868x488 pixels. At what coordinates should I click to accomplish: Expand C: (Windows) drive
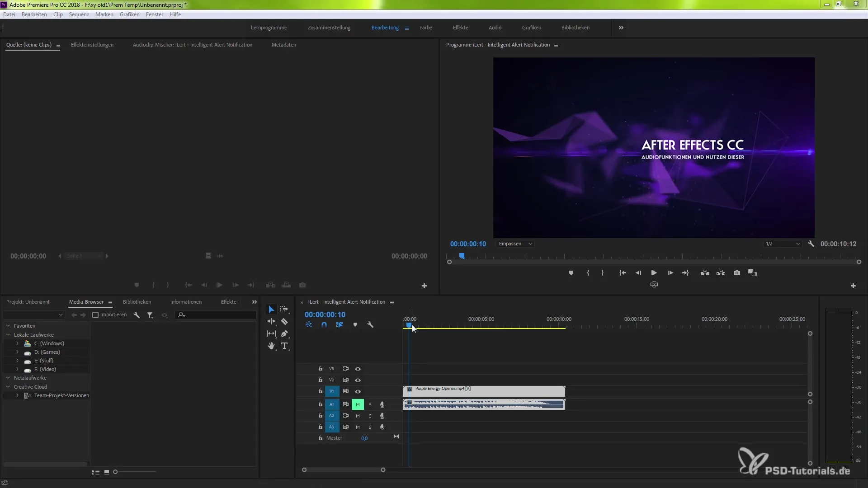point(17,343)
